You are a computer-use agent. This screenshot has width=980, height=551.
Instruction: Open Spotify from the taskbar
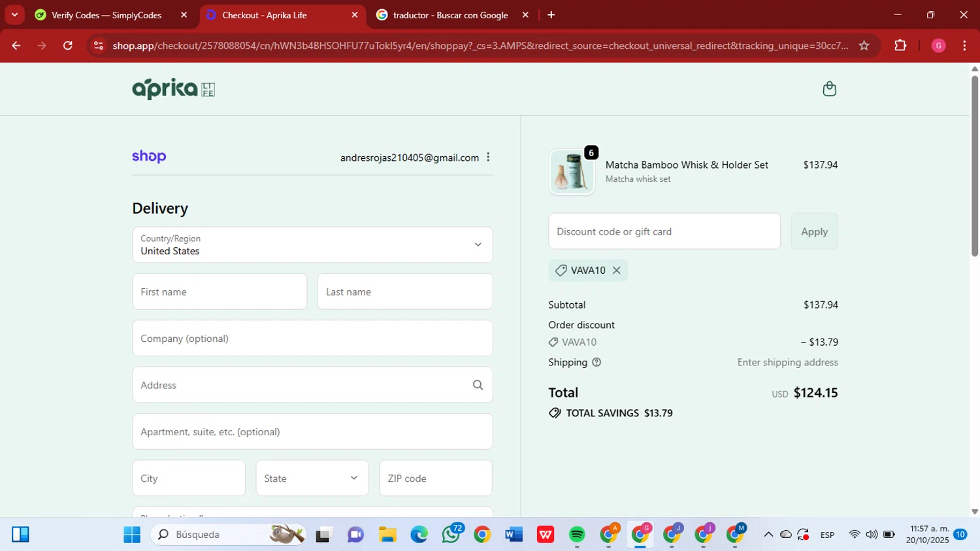(577, 535)
